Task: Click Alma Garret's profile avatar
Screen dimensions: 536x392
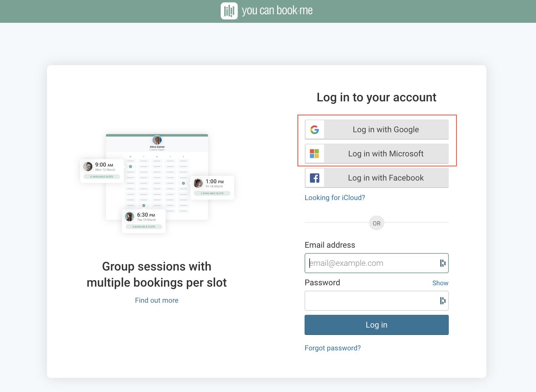Action: (157, 140)
